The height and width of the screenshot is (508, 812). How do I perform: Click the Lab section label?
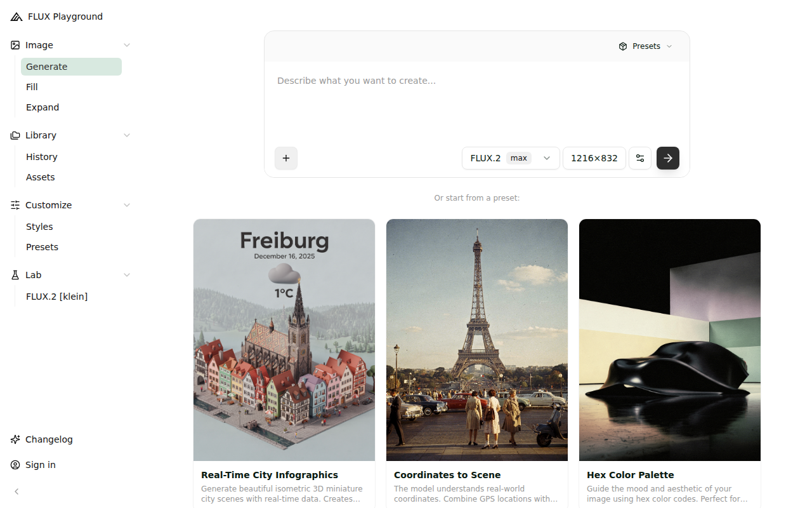point(34,275)
